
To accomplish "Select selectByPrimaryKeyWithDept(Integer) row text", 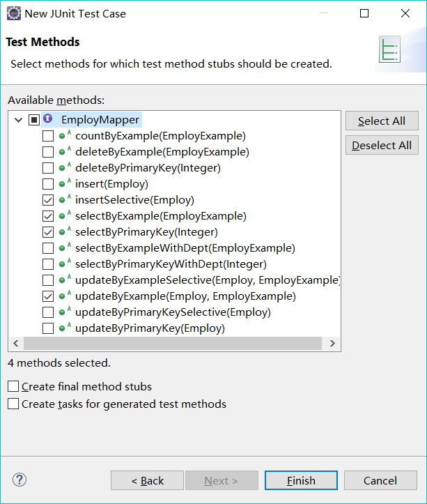I will (171, 264).
